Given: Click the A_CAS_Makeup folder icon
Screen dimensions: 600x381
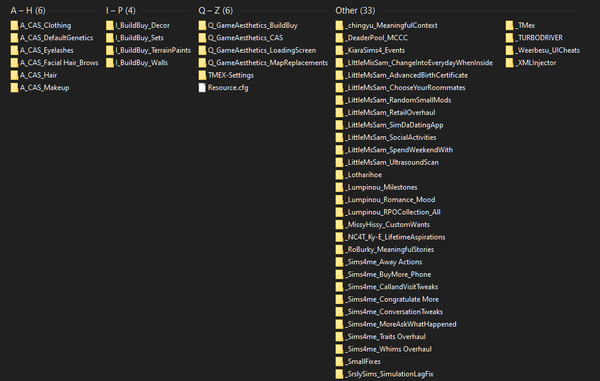Looking at the screenshot, I should pos(15,88).
